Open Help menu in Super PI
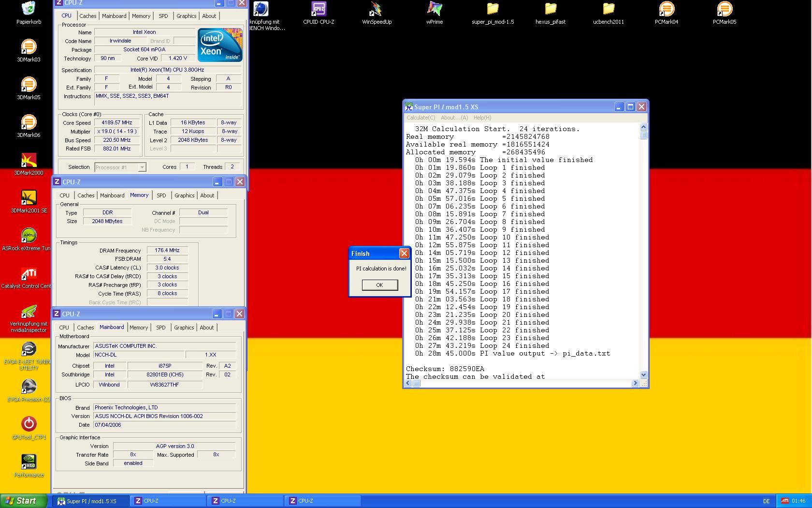The height and width of the screenshot is (508, 812). coord(482,118)
